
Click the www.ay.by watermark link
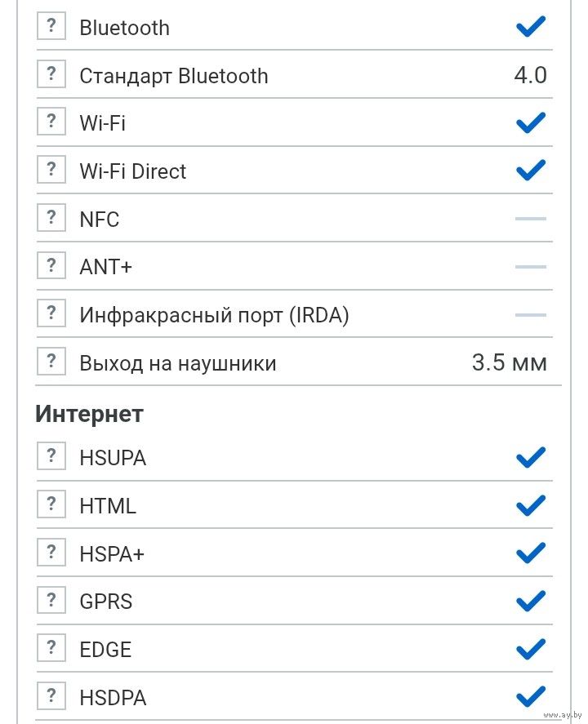(x=562, y=715)
